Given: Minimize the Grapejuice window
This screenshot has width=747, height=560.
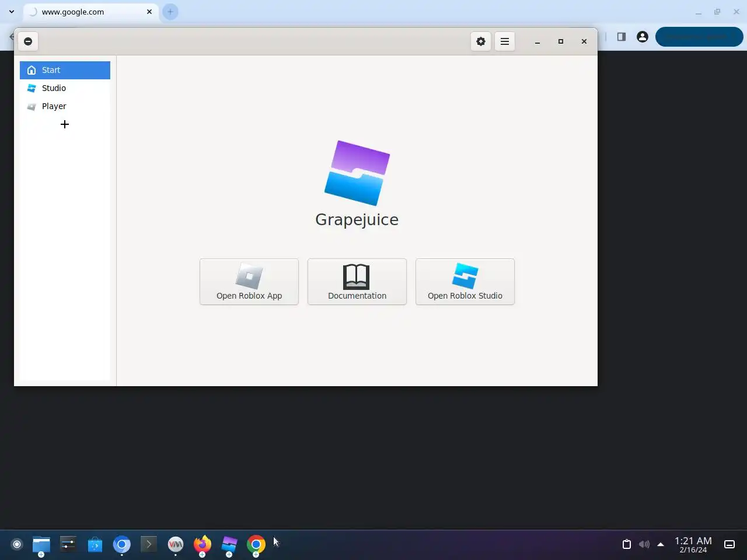Looking at the screenshot, I should point(537,41).
